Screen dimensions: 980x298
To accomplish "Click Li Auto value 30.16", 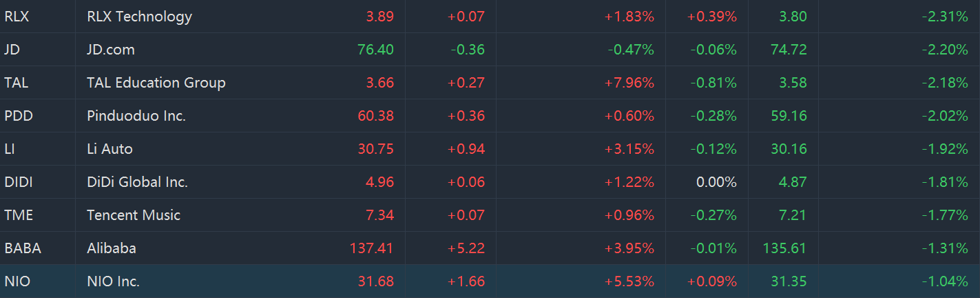I will coord(789,149).
